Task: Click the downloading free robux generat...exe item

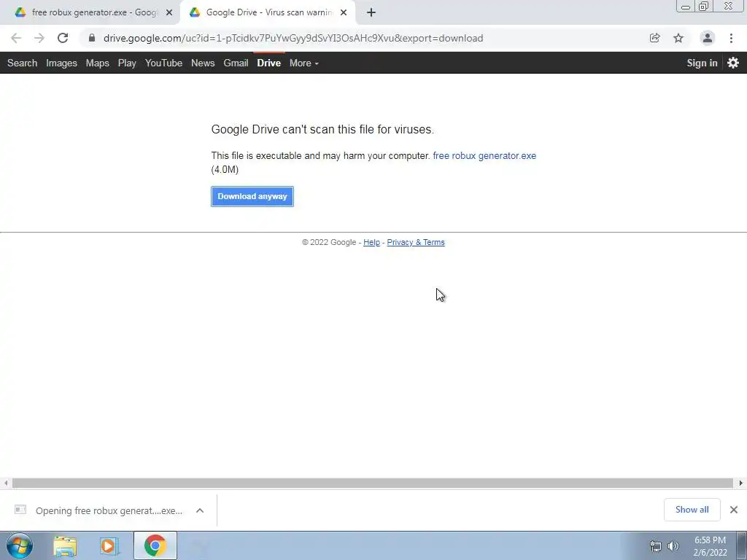Action: coord(109,510)
